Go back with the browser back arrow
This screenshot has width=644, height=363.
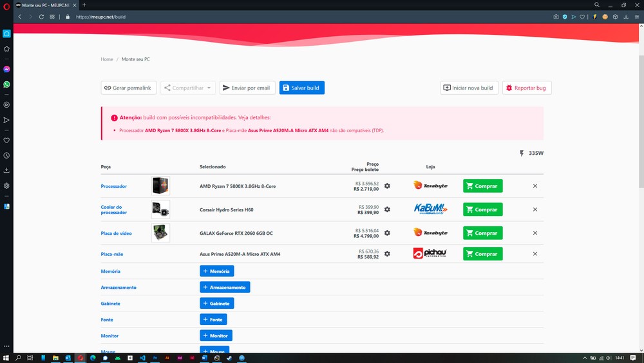pos(20,17)
